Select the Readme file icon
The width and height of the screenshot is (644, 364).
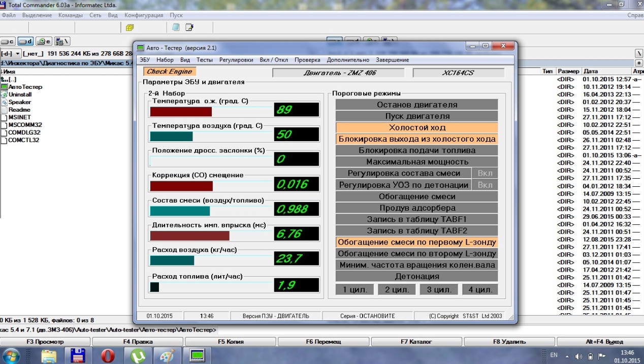[x=5, y=110]
